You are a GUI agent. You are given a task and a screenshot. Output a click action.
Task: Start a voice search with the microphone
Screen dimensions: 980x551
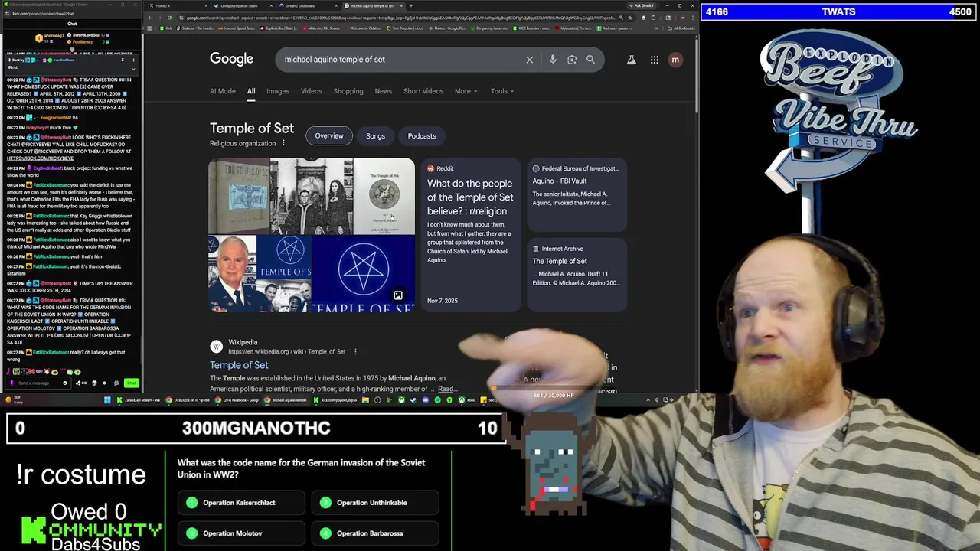click(553, 60)
